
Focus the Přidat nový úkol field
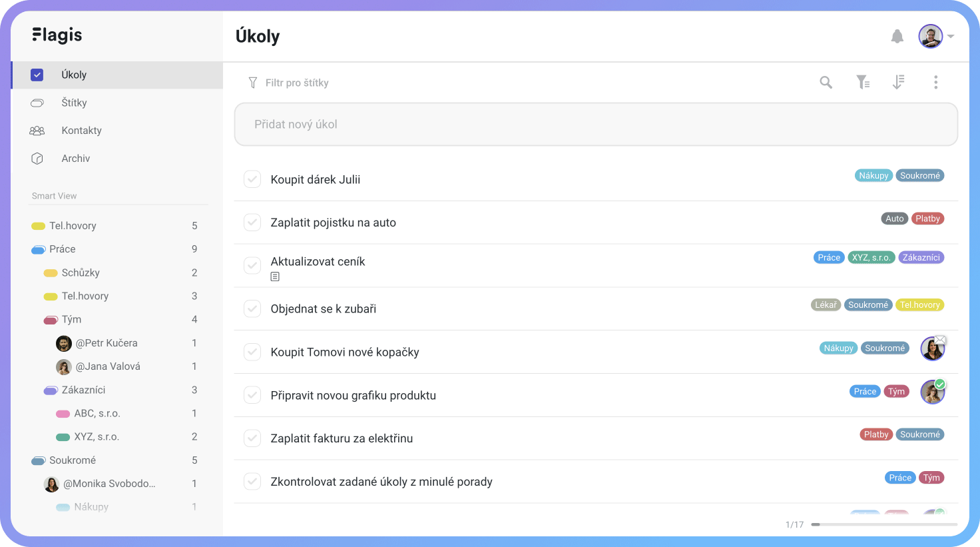(x=596, y=124)
